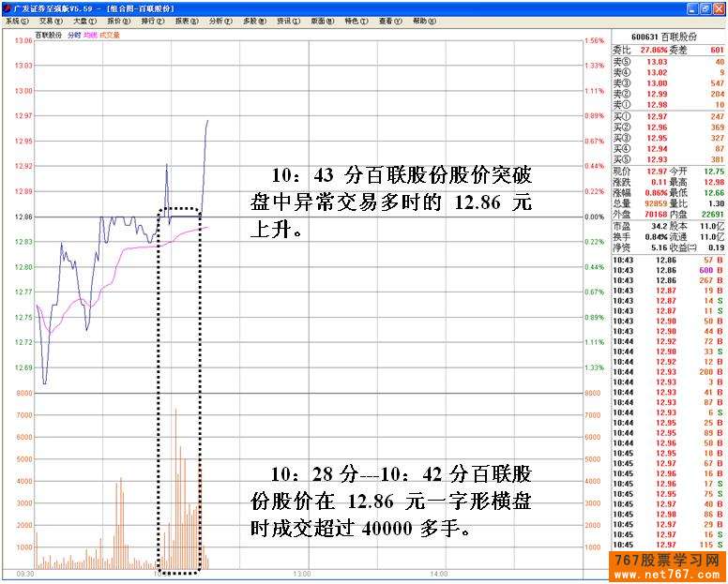Open the 报表 menu
728x584 pixels.
187,22
